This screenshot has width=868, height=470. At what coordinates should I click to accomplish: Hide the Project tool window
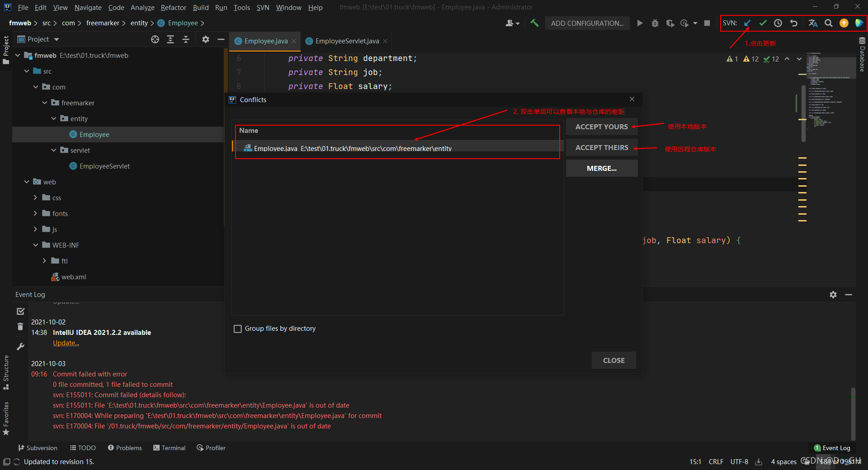click(221, 39)
